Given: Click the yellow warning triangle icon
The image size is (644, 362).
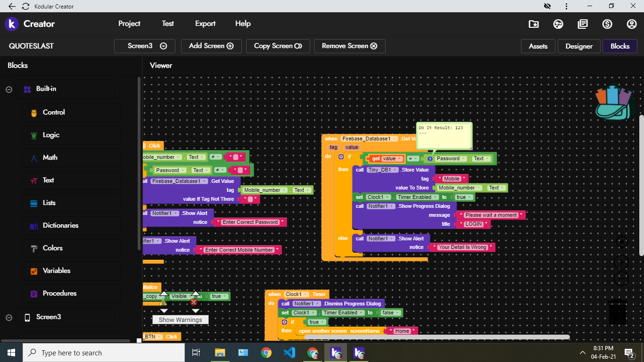Looking at the screenshot, I should 163,302.
